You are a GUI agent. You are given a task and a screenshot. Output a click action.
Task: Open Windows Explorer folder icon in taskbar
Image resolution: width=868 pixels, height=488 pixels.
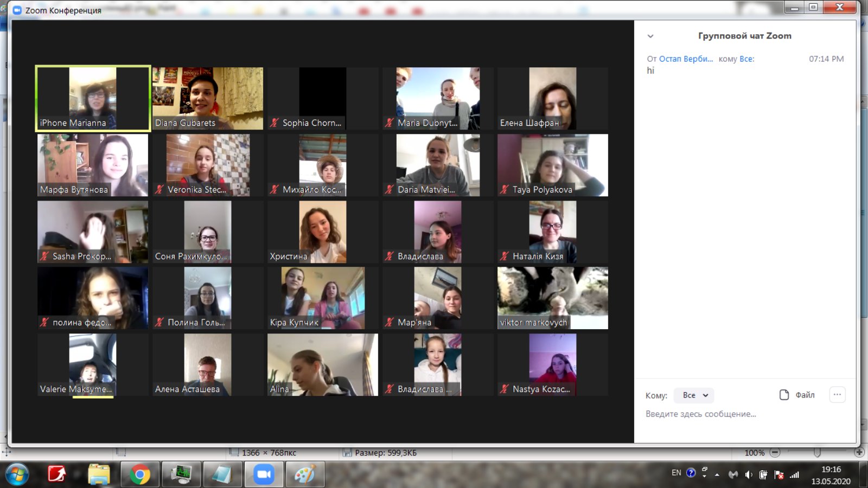(x=99, y=474)
